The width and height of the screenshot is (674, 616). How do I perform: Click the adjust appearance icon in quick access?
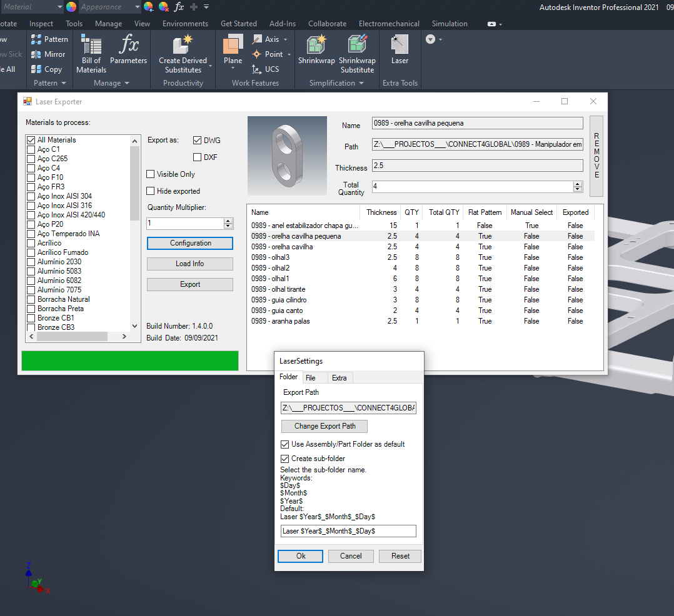148,6
